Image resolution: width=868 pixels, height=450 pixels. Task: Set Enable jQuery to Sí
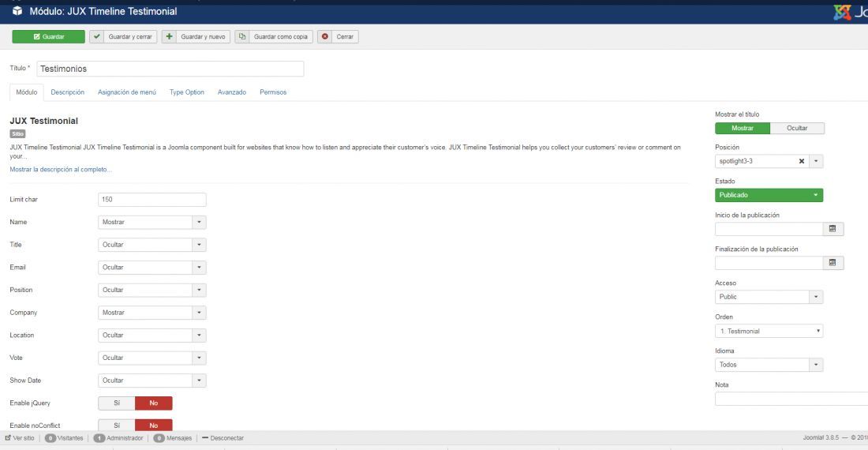117,403
